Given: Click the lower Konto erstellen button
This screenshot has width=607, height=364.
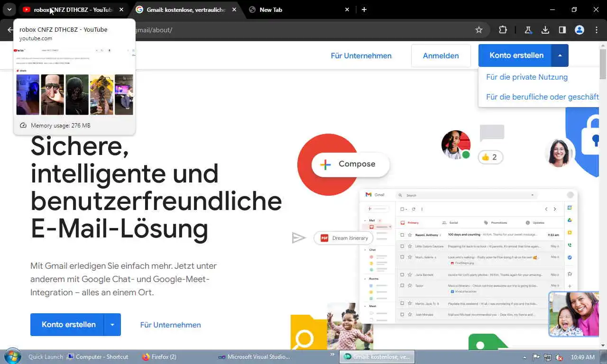Looking at the screenshot, I should [68, 325].
